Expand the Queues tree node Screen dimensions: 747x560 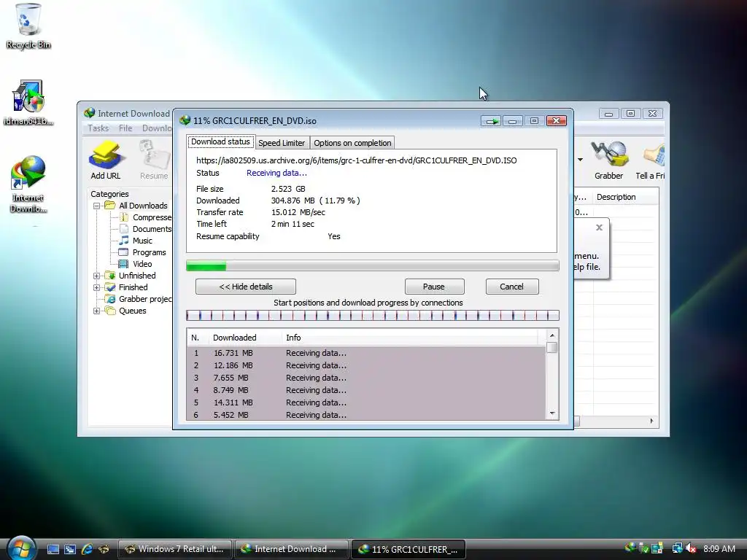(x=97, y=311)
